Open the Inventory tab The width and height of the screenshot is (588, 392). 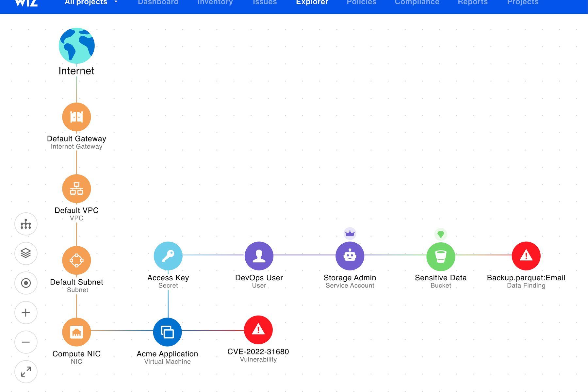(215, 3)
